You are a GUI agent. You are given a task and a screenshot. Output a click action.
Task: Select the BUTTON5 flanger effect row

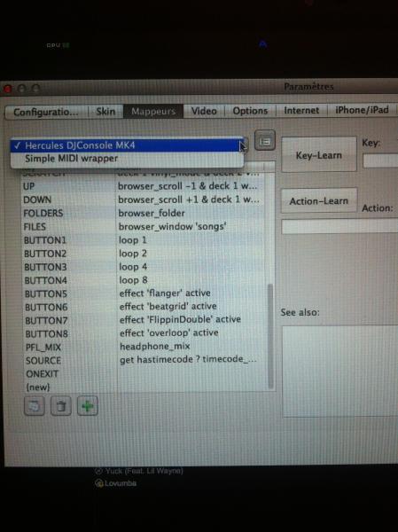tap(144, 293)
